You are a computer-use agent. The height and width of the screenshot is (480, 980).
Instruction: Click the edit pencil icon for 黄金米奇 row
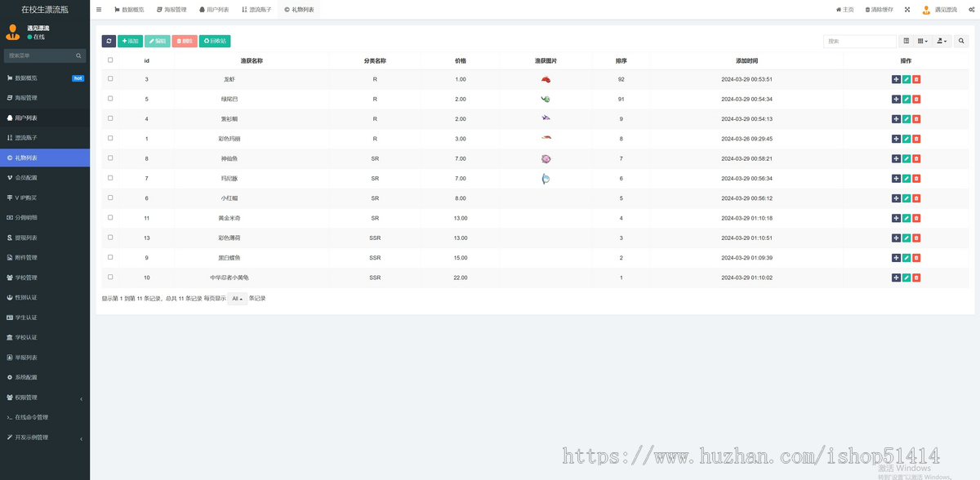point(906,218)
